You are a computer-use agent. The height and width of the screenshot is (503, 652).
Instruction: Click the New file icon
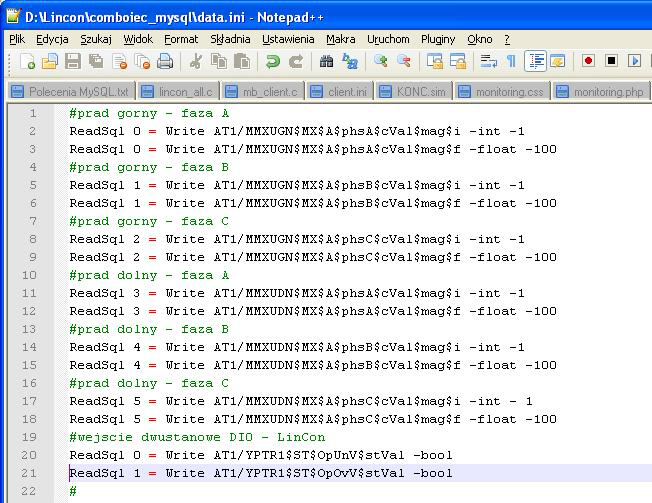(x=27, y=62)
